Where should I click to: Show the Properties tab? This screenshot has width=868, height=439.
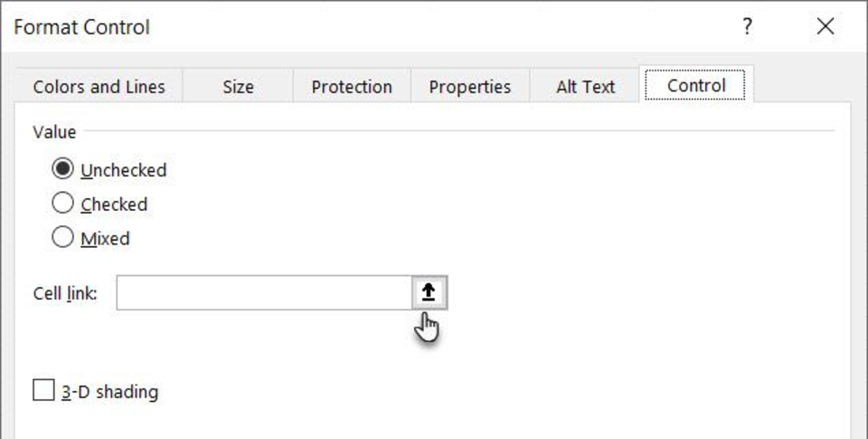(470, 87)
